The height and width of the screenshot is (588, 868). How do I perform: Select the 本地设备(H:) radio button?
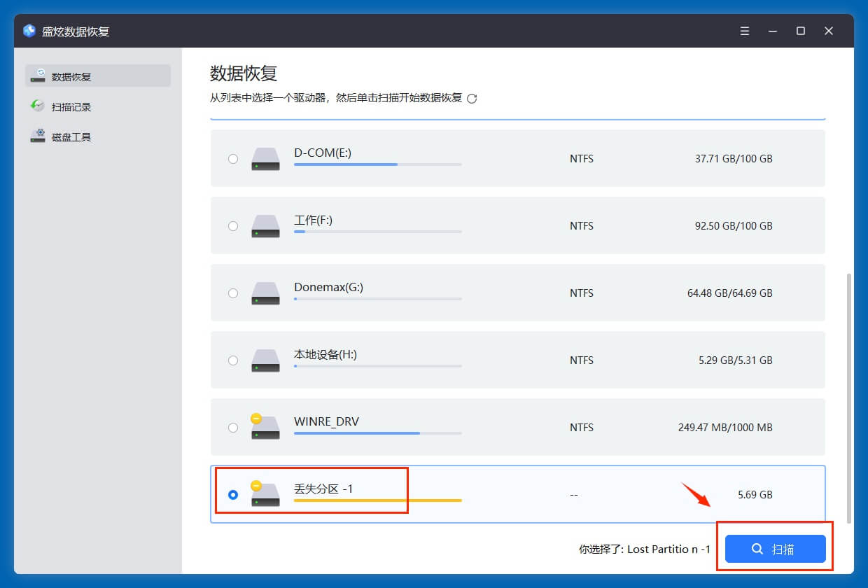233,360
